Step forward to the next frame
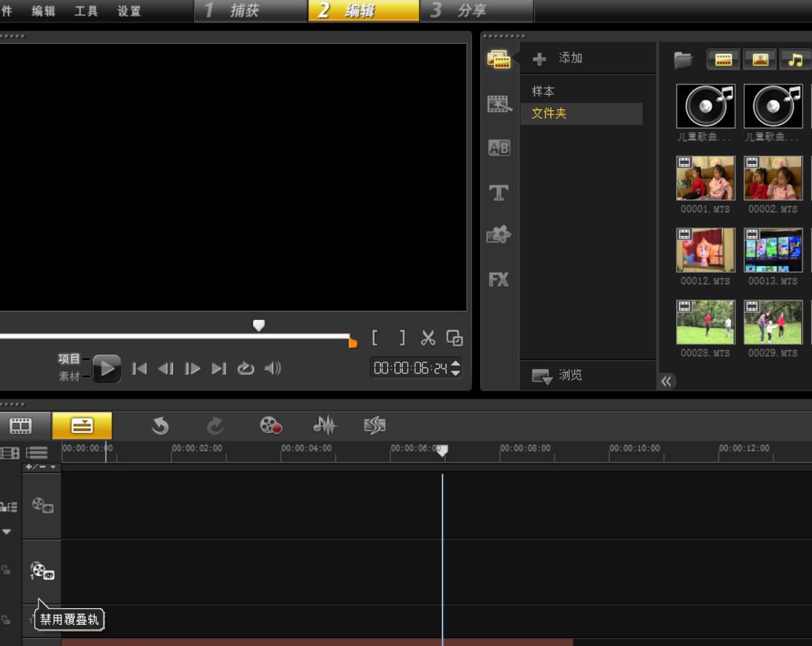This screenshot has height=646, width=812. pyautogui.click(x=193, y=368)
